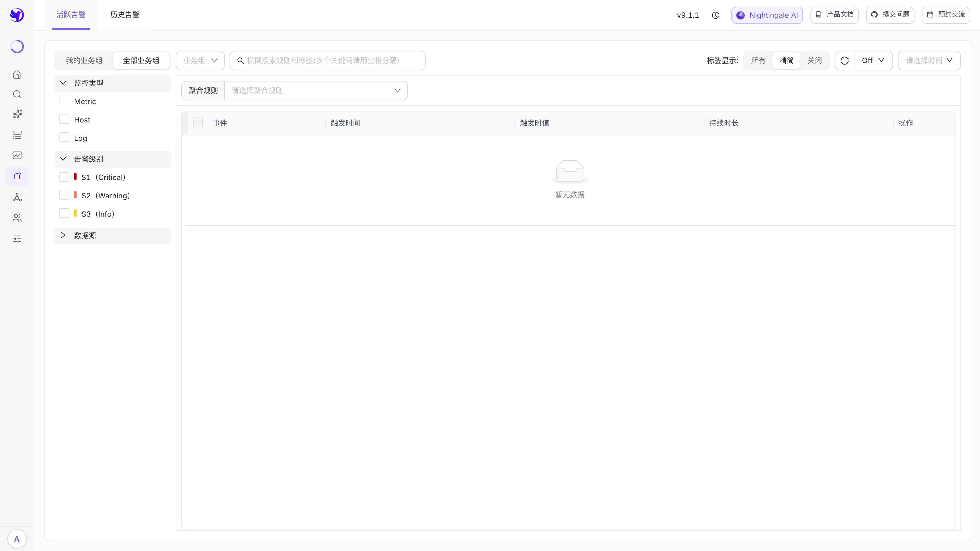
Task: Set tag display to 关闭
Action: click(x=815, y=61)
